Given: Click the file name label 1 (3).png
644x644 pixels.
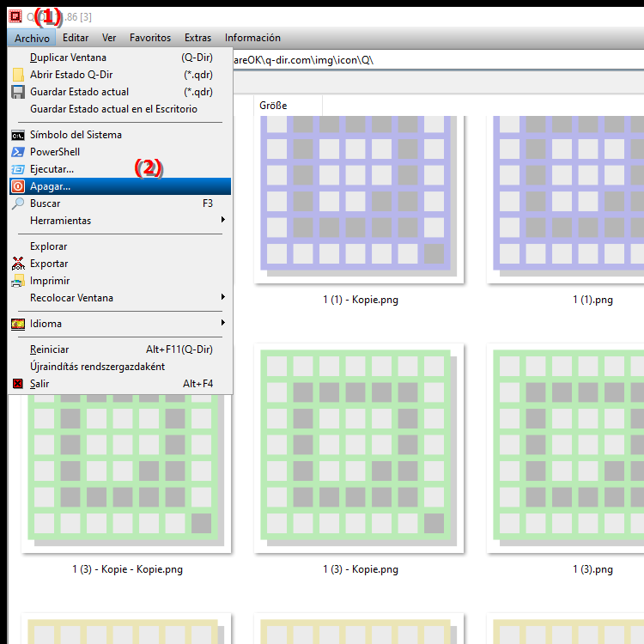Looking at the screenshot, I should tap(592, 569).
